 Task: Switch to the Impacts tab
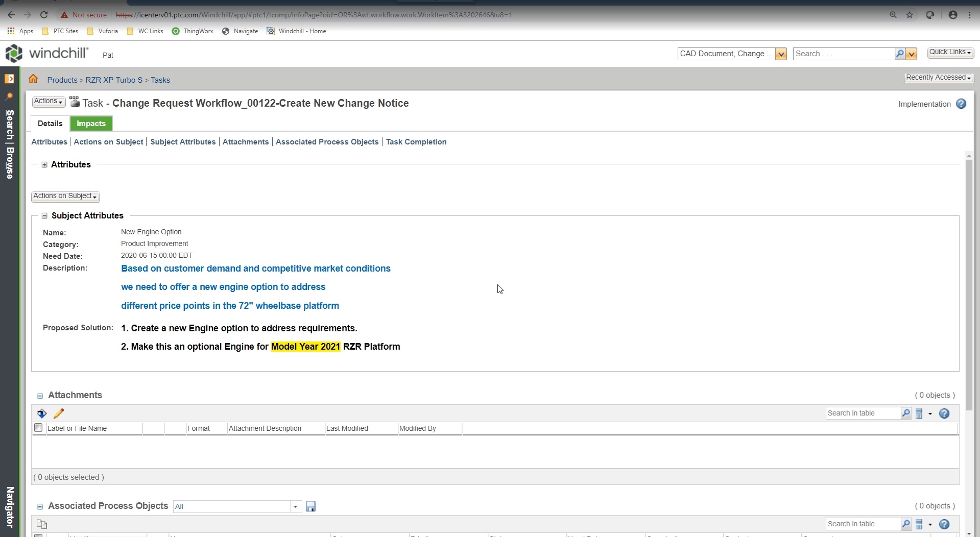point(91,124)
